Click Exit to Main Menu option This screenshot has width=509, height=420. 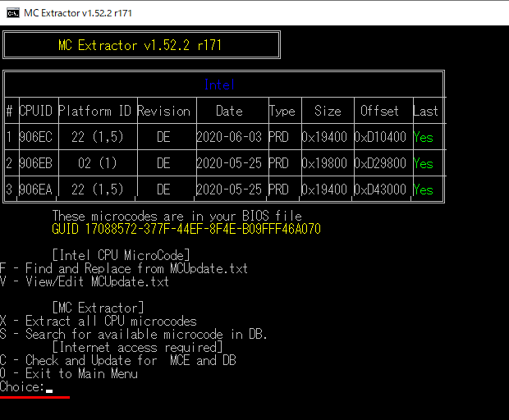click(x=69, y=373)
